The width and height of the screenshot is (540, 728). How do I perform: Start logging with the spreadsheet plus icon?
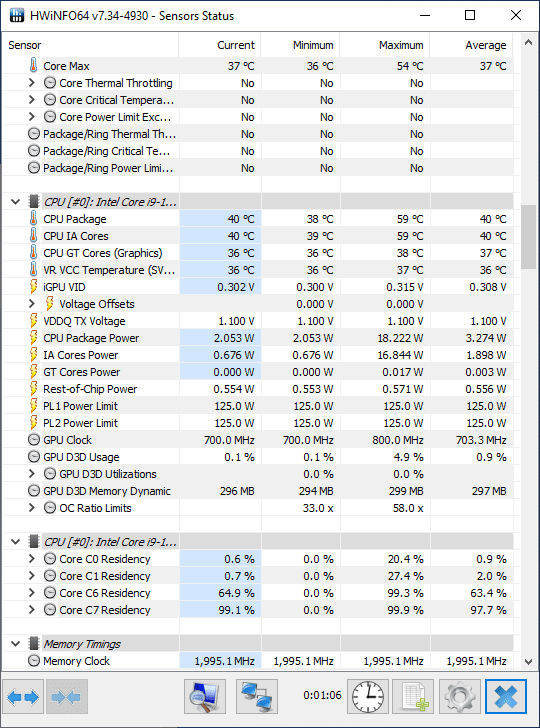(x=413, y=697)
